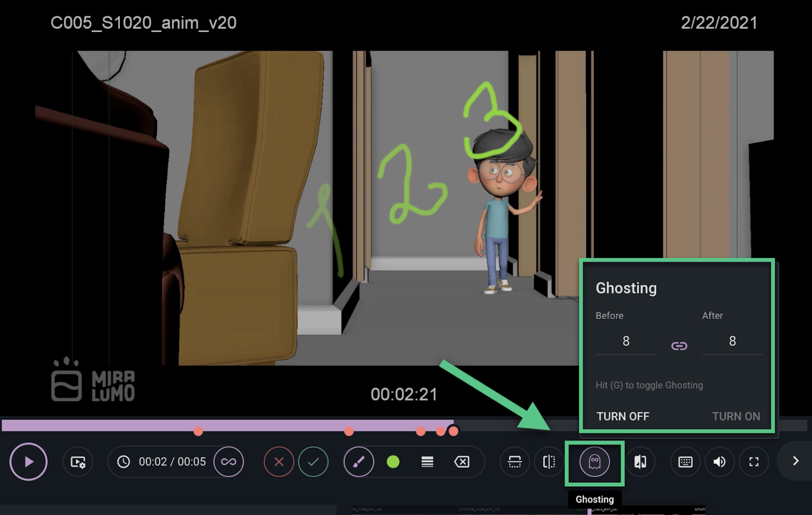Click the compare versions icon
The width and height of the screenshot is (812, 515).
(640, 462)
